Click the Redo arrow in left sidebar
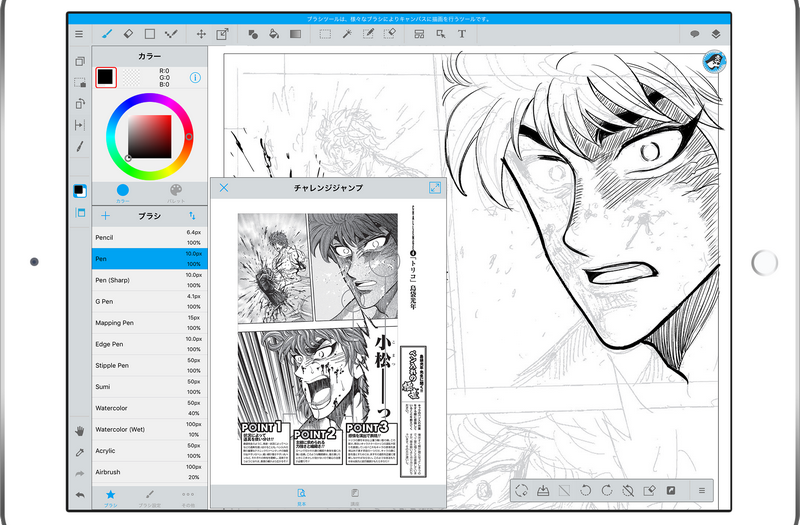Viewport: 800px width, 525px height. [80, 473]
